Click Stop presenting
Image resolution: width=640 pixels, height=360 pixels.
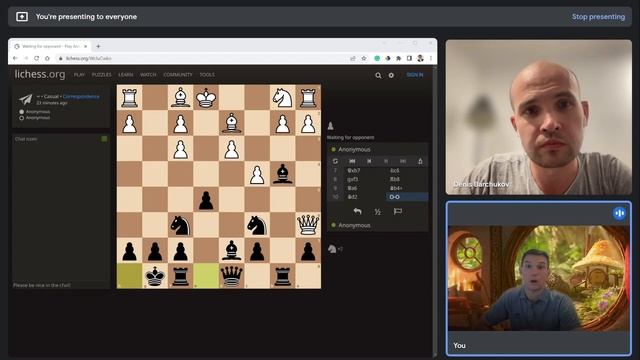coord(598,17)
